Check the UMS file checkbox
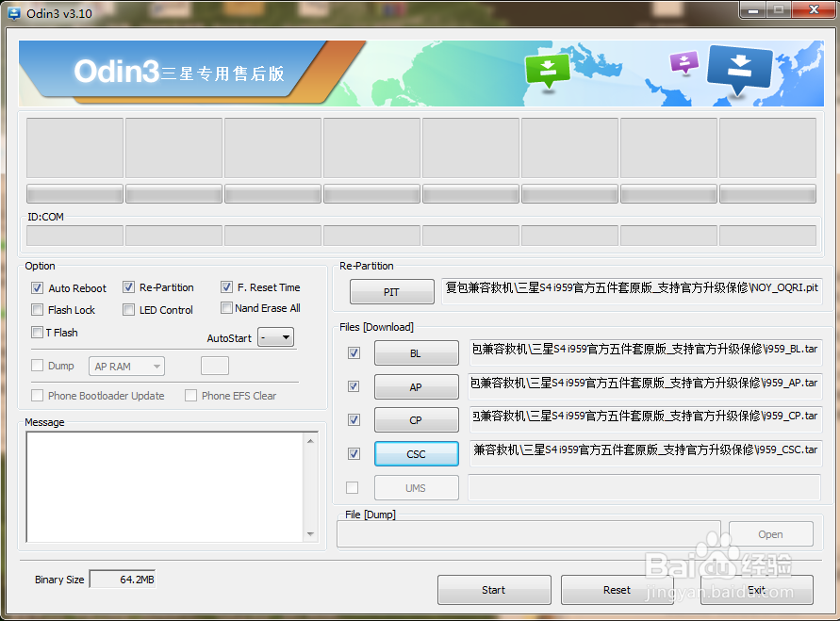 click(x=352, y=488)
